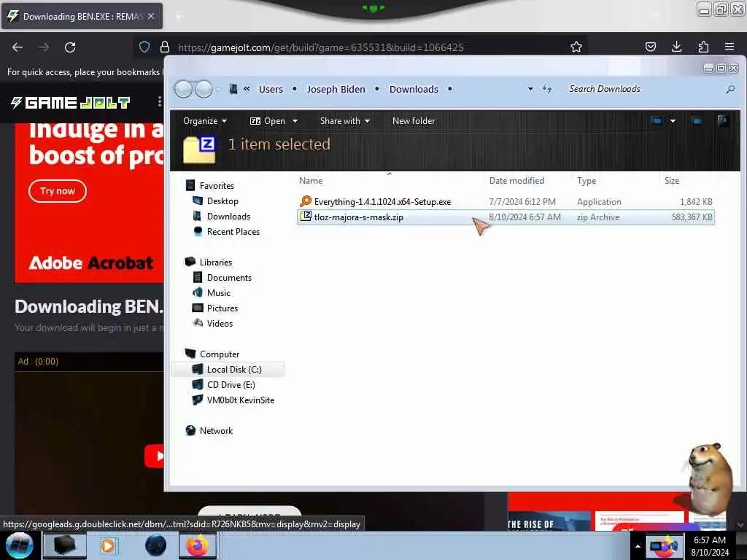This screenshot has width=747, height=560.
Task: Play the YouTube video on page
Action: 155,456
